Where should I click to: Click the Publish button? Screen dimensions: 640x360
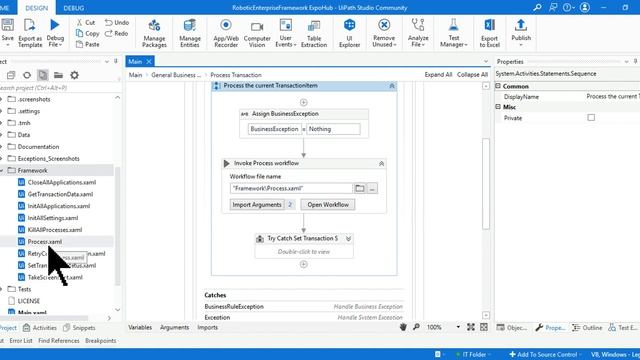(521, 32)
